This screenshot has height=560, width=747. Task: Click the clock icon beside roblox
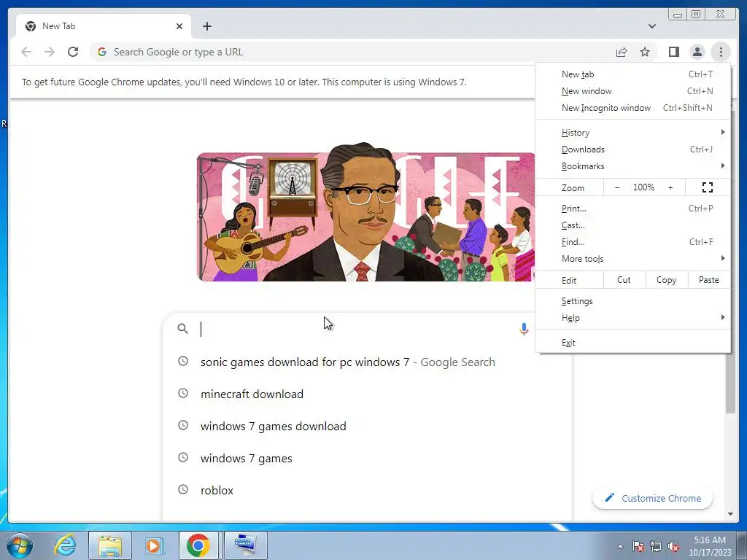pyautogui.click(x=183, y=489)
